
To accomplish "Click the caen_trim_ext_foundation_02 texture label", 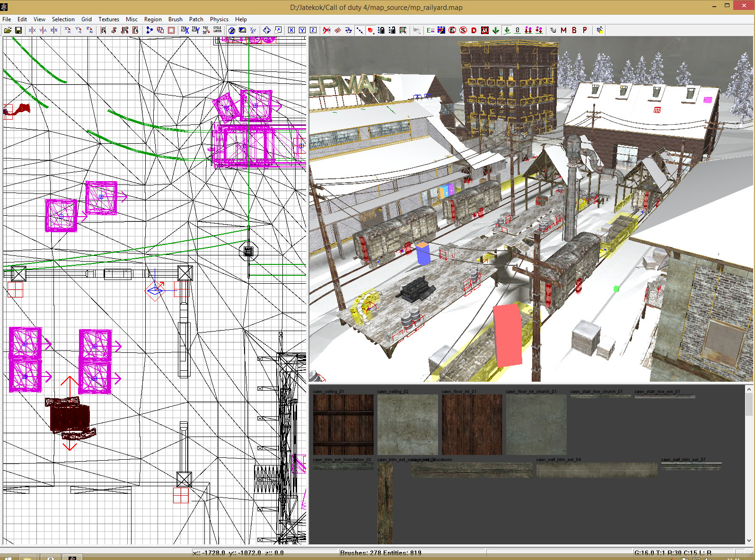I will click(x=342, y=460).
